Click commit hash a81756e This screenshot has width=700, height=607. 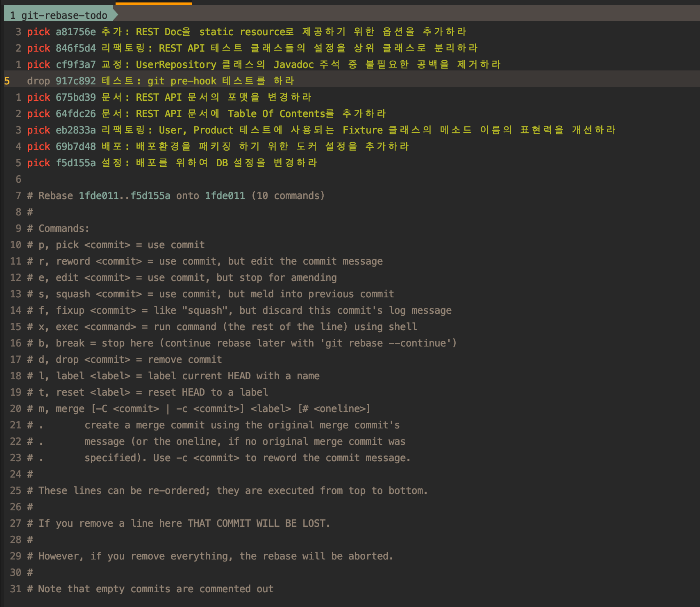click(x=76, y=32)
